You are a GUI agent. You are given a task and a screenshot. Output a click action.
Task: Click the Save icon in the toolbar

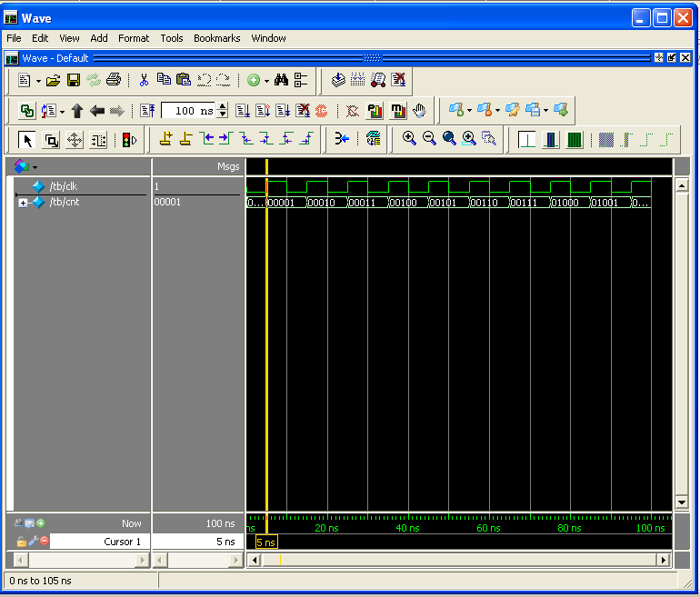(x=74, y=80)
